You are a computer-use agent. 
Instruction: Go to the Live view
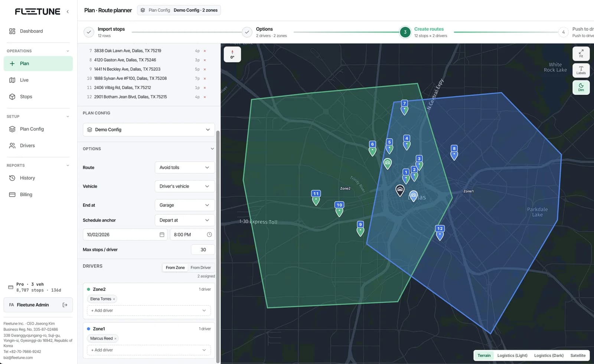point(38,80)
